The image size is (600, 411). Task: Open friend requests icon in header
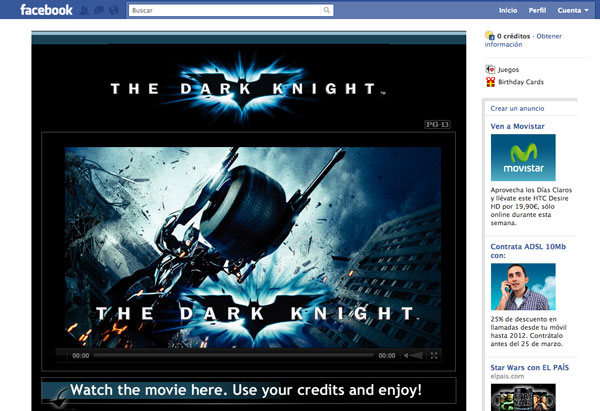85,10
